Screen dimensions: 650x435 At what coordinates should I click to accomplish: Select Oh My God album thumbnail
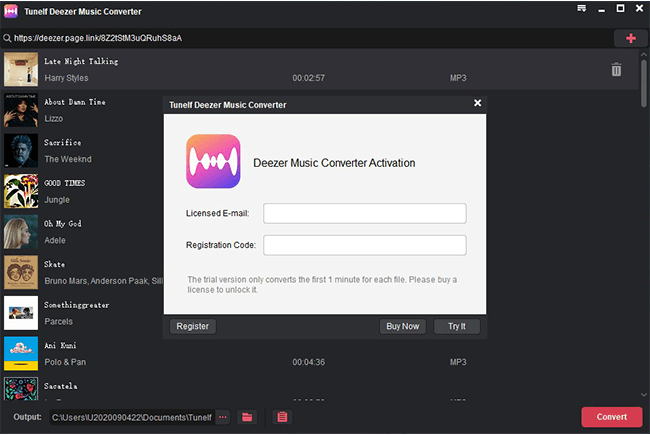point(21,232)
